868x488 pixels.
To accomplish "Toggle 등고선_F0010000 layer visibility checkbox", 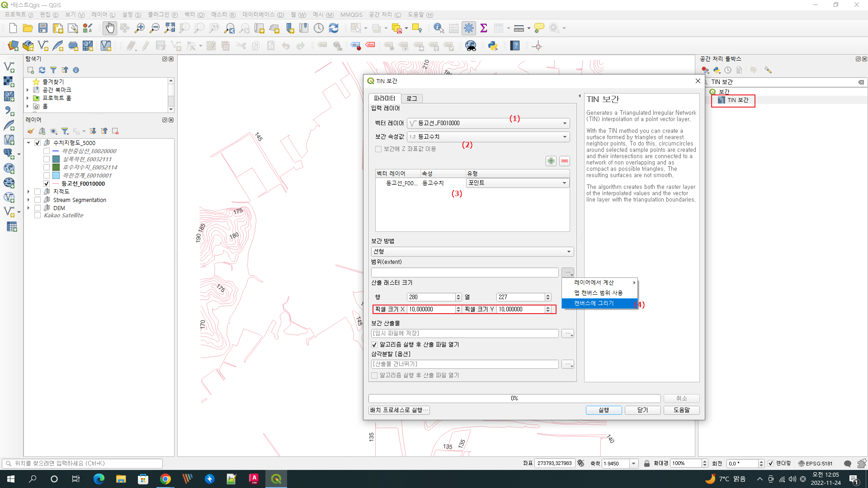I will tap(47, 184).
